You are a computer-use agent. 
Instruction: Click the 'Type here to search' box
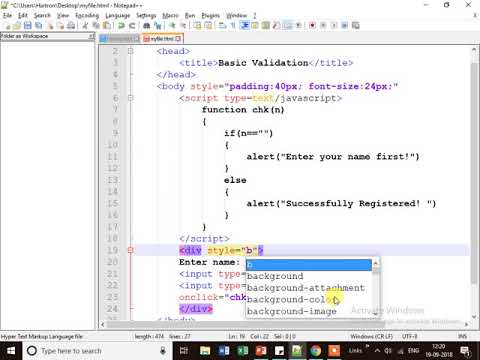pyautogui.click(x=97, y=351)
